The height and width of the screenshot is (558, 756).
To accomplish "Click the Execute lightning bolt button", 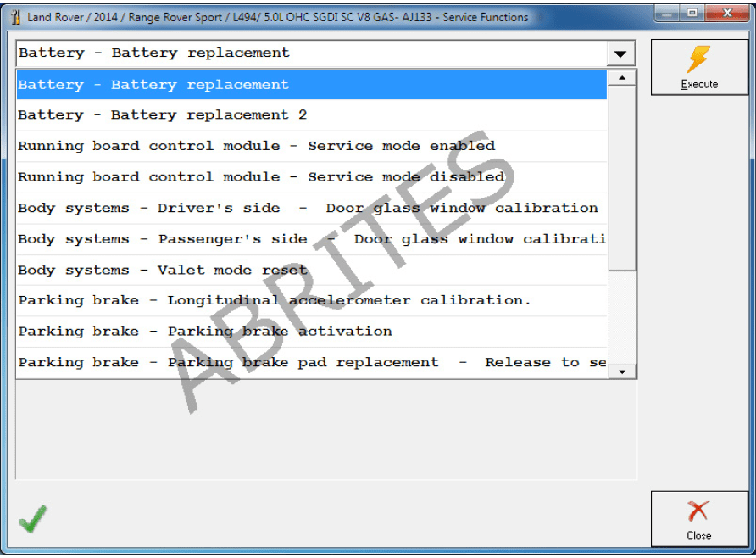I will [x=699, y=67].
